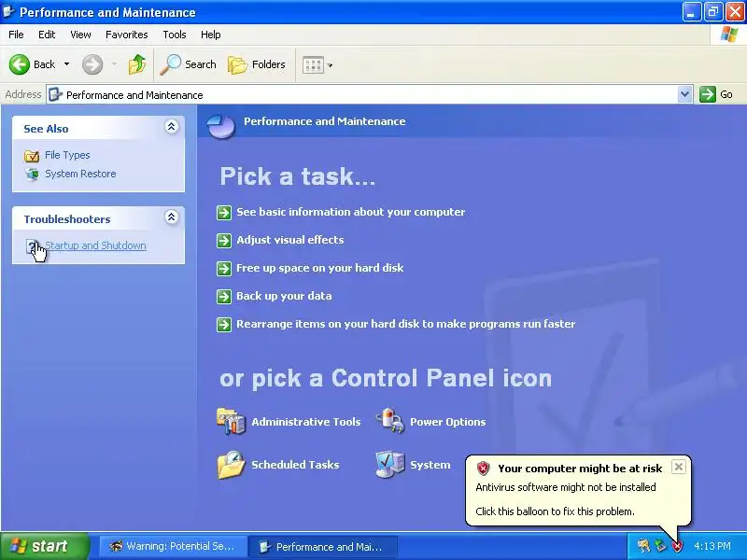This screenshot has width=747, height=560.
Task: Click the green Back arrow icon
Action: (20, 64)
